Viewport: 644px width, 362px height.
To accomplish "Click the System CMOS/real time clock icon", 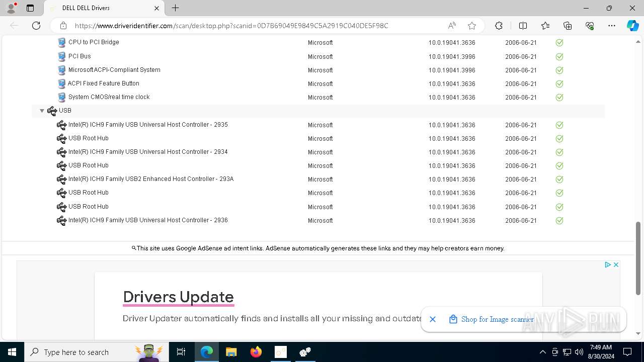I will [x=62, y=98].
